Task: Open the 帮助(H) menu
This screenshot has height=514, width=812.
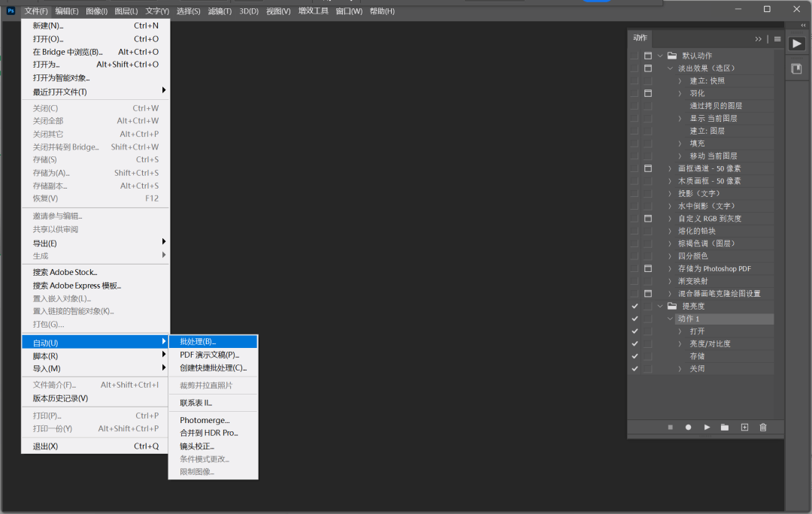Action: 382,11
